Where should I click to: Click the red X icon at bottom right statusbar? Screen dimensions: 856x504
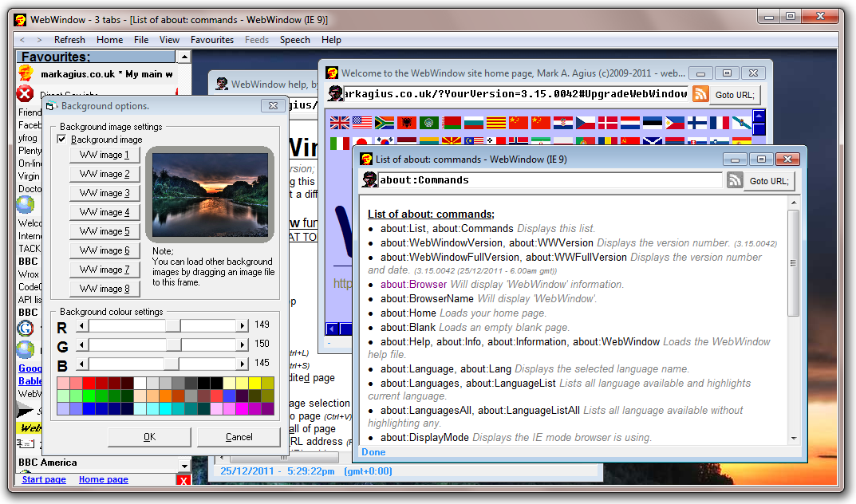[x=182, y=479]
